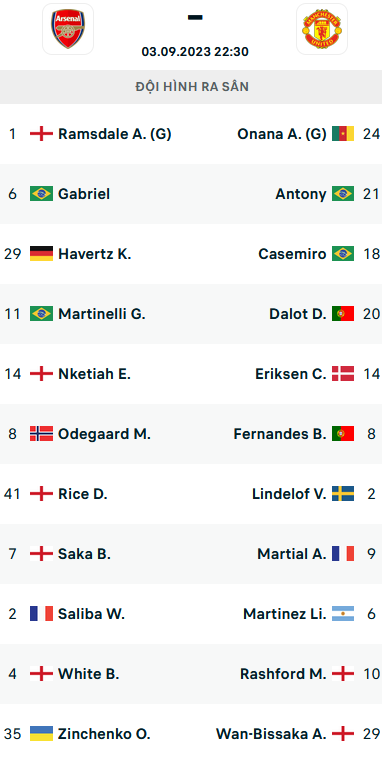Click the Ukrainian flag beside Zinchenko
Viewport: 382px width, 758px height.
click(41, 734)
